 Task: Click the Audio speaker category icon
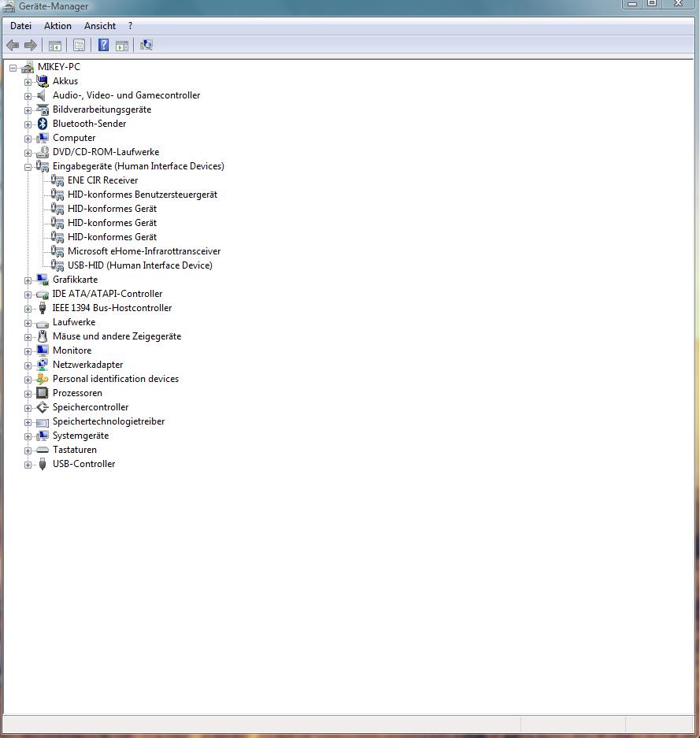pyautogui.click(x=43, y=95)
